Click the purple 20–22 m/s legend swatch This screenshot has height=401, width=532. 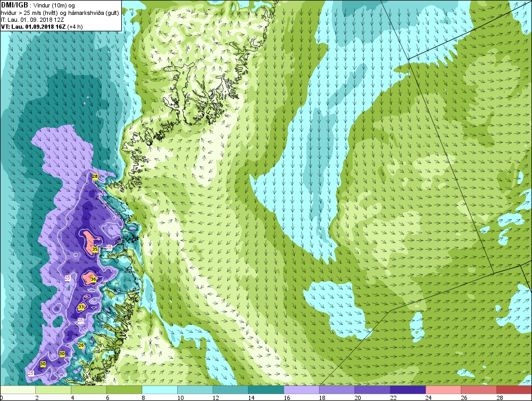pos(372,389)
